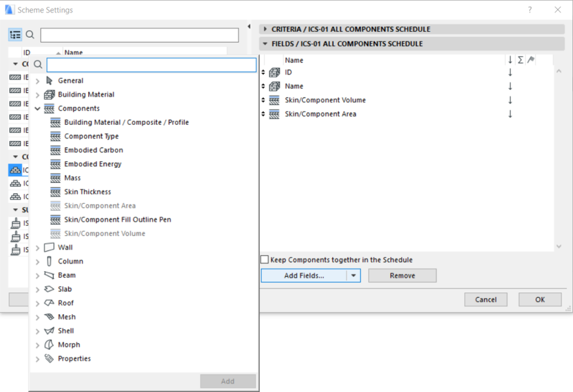Click the scroll down arrow of the fields list

(559, 246)
